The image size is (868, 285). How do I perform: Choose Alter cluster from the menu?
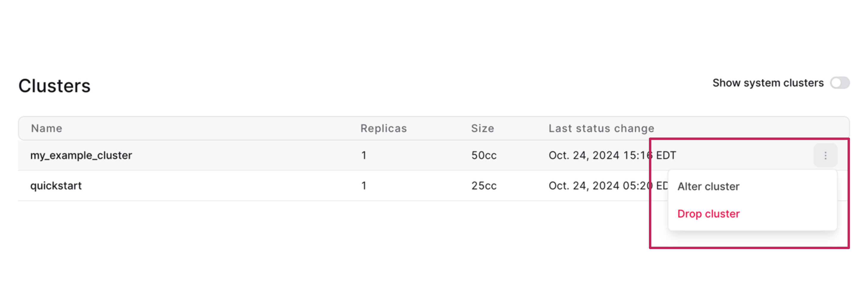click(708, 186)
